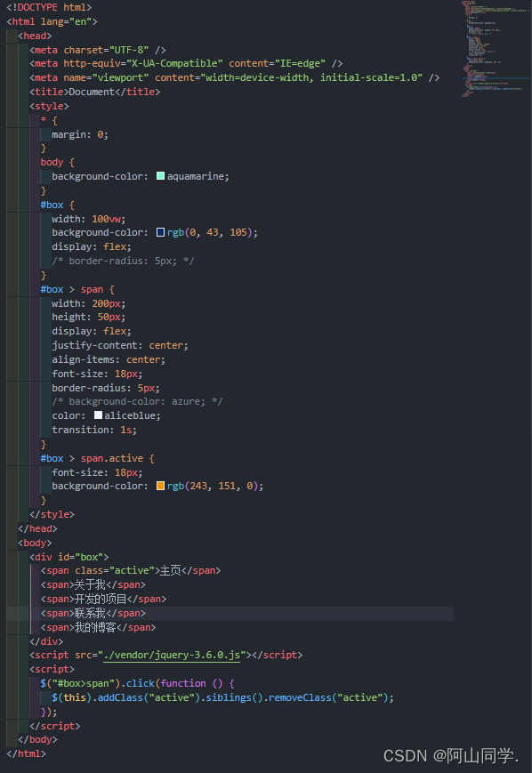Click the 关于我 span line
Screen dimensions: 532x773
(x=93, y=584)
